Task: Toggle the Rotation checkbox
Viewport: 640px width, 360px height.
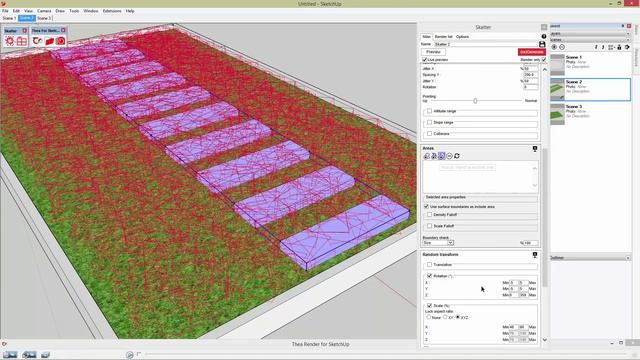Action: 429,276
